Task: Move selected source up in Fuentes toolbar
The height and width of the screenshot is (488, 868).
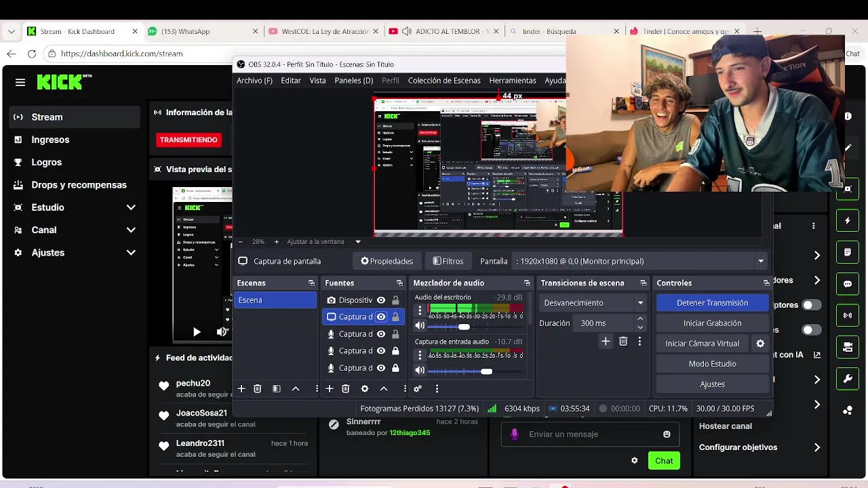Action: 384,388
